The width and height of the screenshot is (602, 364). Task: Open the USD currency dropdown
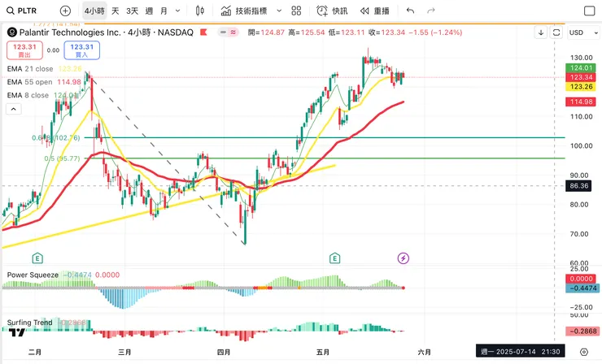583,32
